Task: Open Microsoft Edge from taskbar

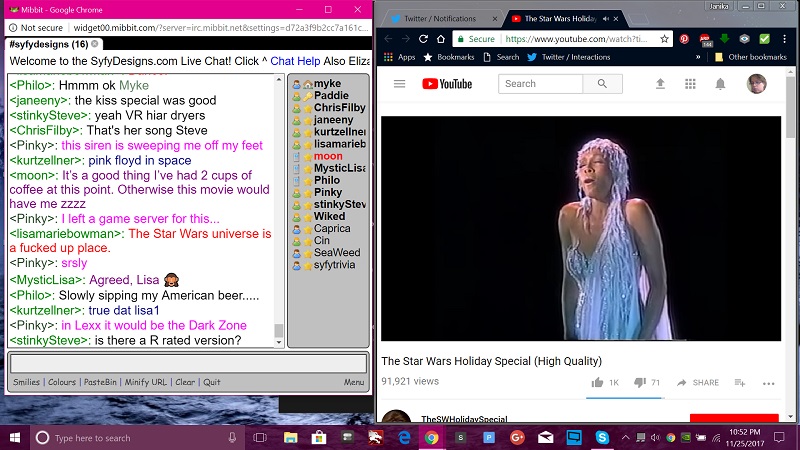Action: click(405, 438)
